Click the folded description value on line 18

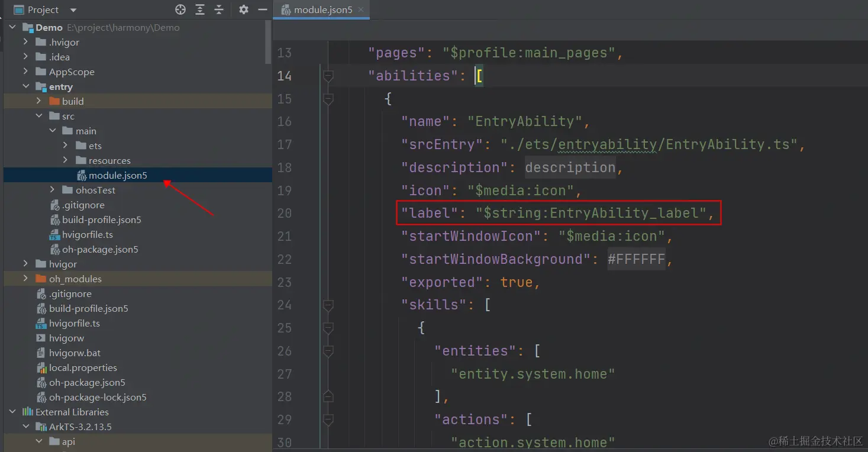pyautogui.click(x=570, y=167)
